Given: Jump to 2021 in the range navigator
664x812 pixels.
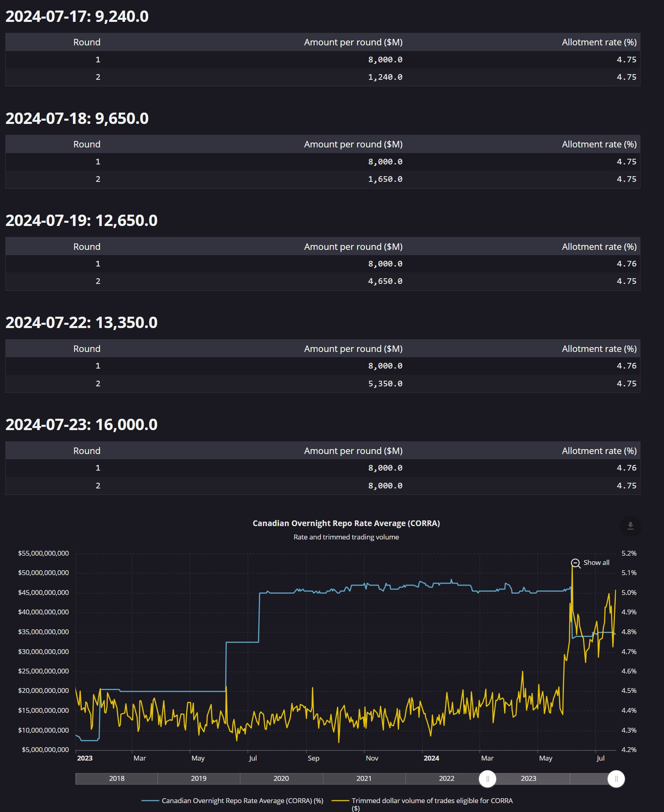Looking at the screenshot, I should (364, 778).
